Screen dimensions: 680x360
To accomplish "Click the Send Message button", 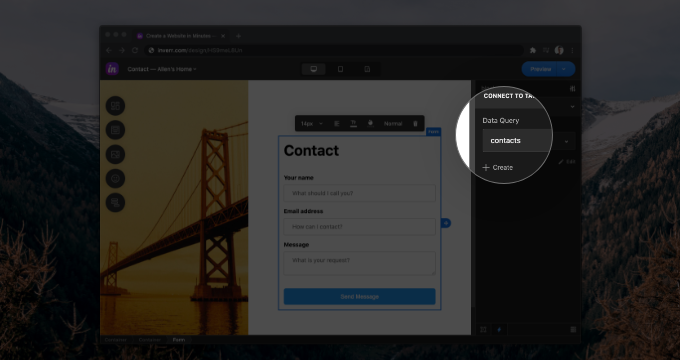I will click(x=360, y=297).
